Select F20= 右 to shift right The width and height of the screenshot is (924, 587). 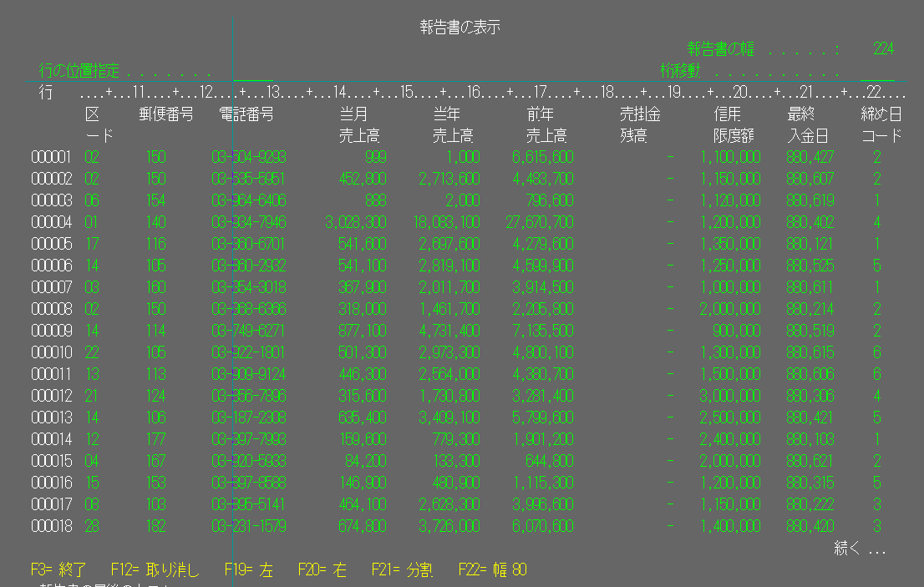322,570
